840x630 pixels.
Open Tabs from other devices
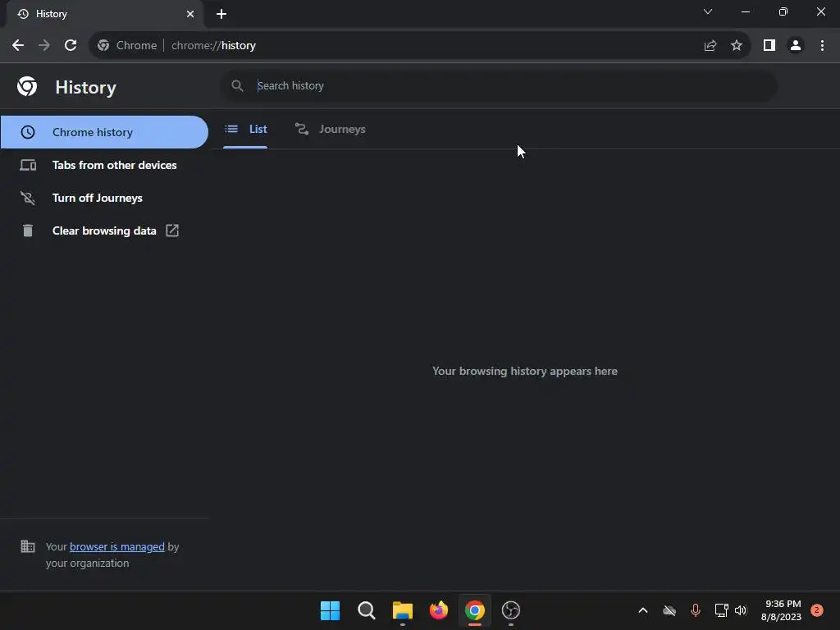tap(104, 165)
